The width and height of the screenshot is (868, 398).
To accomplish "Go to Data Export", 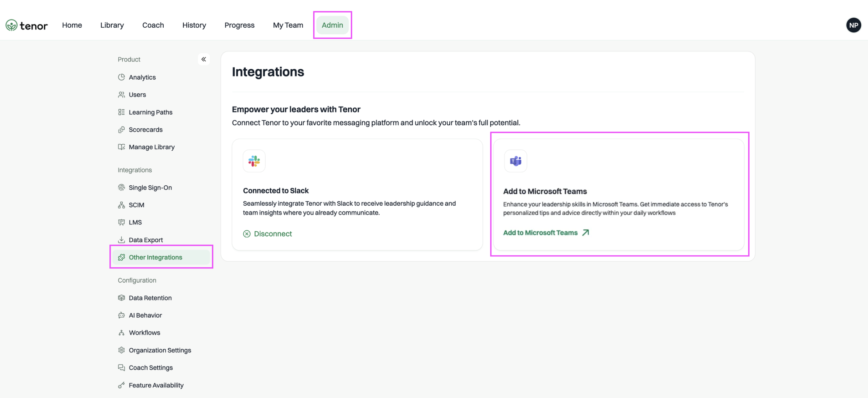I will point(161,240).
